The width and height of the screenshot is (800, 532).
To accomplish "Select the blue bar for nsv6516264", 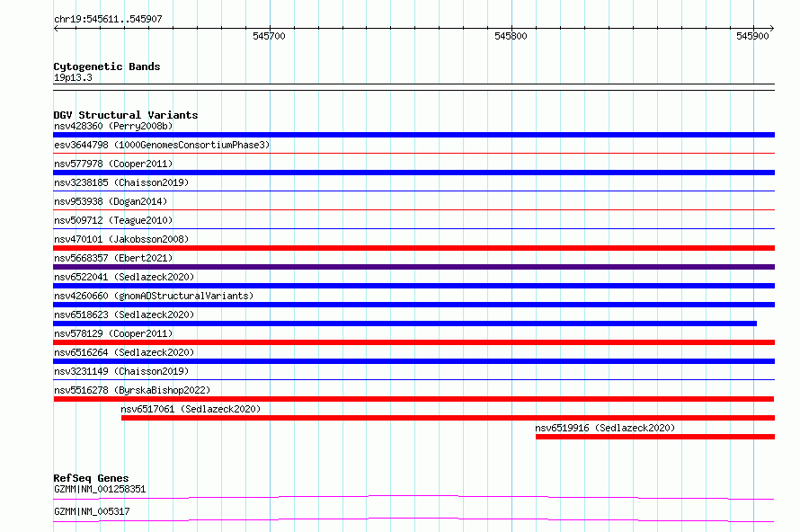I will [x=413, y=361].
